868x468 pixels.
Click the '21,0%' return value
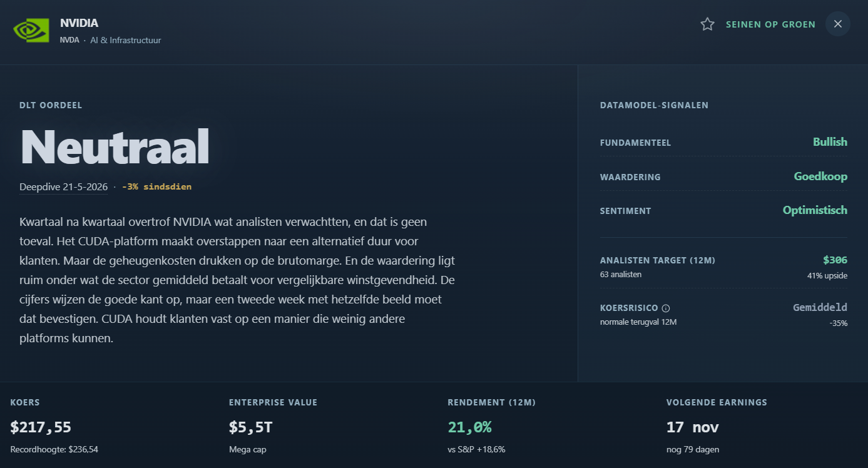coord(469,427)
